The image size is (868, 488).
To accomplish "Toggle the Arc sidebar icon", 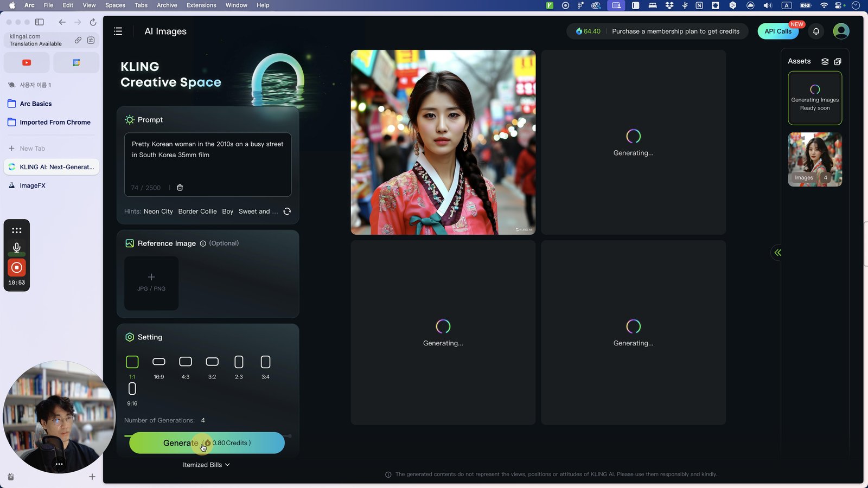I will tap(40, 22).
